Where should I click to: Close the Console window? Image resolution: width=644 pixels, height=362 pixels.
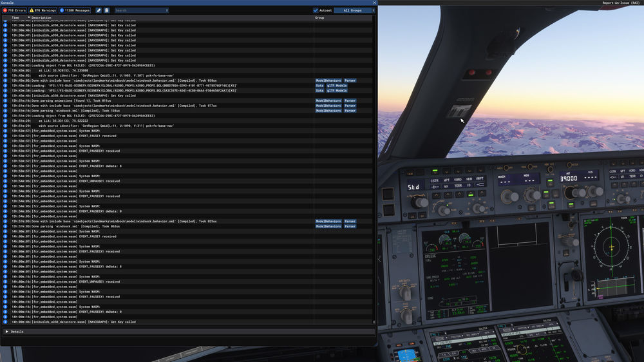[x=374, y=3]
